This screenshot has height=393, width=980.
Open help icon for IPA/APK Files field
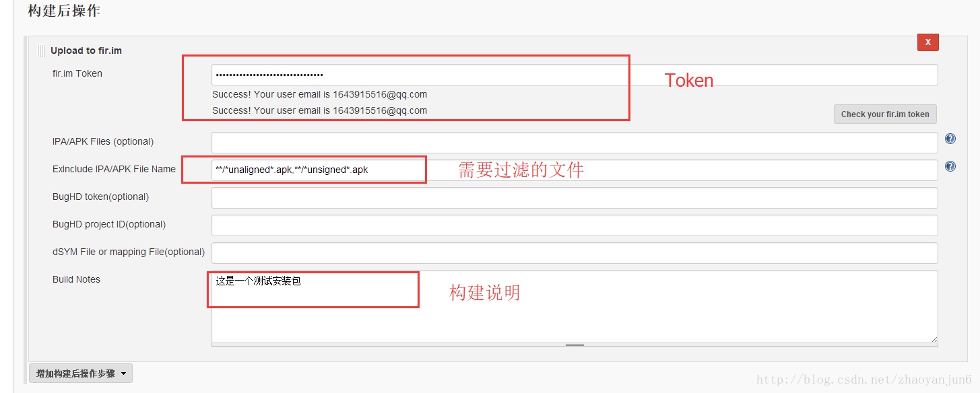click(950, 139)
